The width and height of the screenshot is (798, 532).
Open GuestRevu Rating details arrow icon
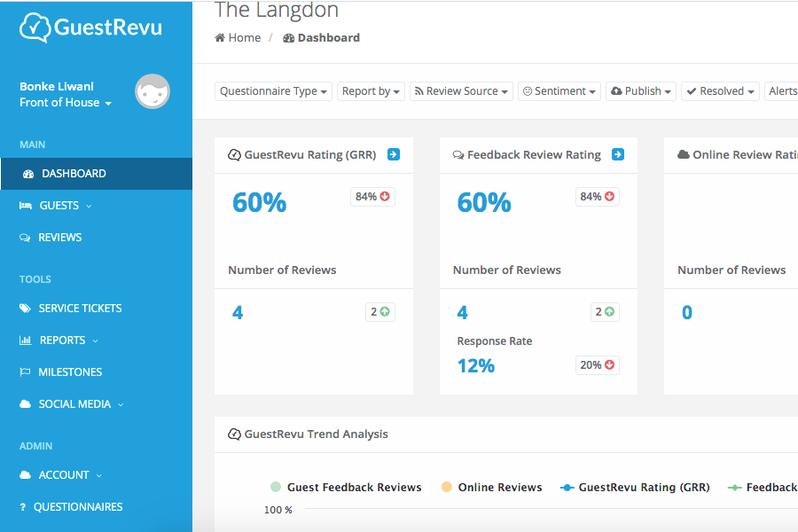pos(394,154)
